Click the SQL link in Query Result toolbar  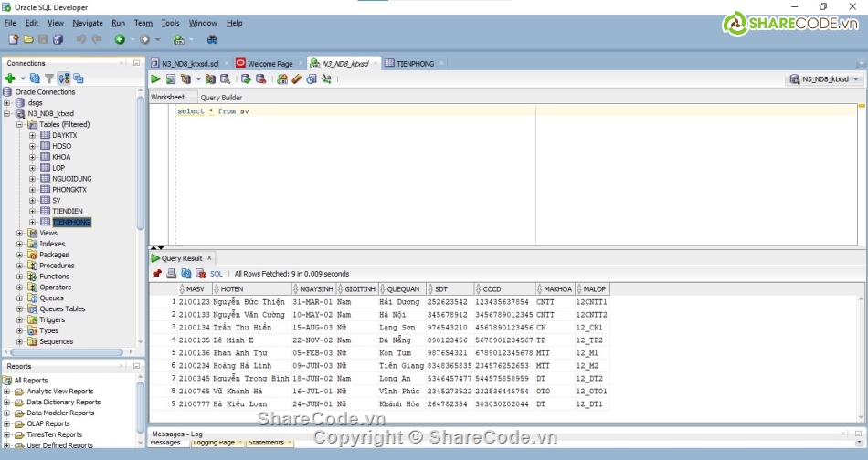click(x=216, y=274)
